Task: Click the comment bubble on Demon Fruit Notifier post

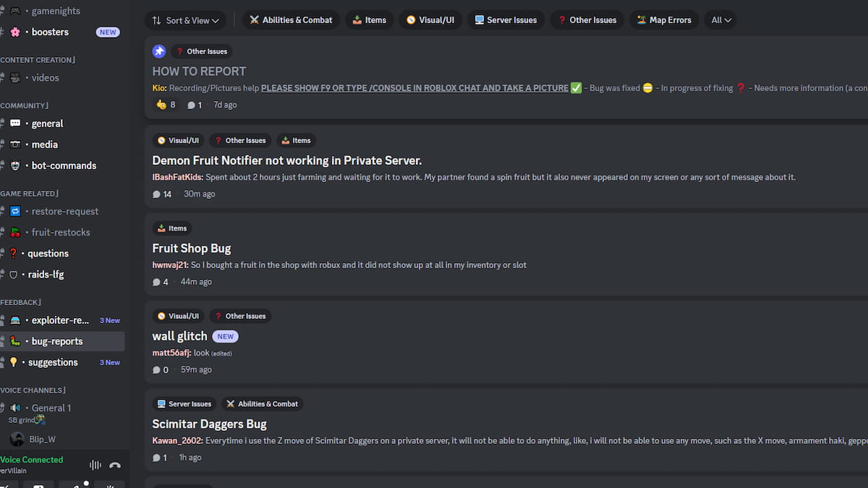Action: [156, 194]
